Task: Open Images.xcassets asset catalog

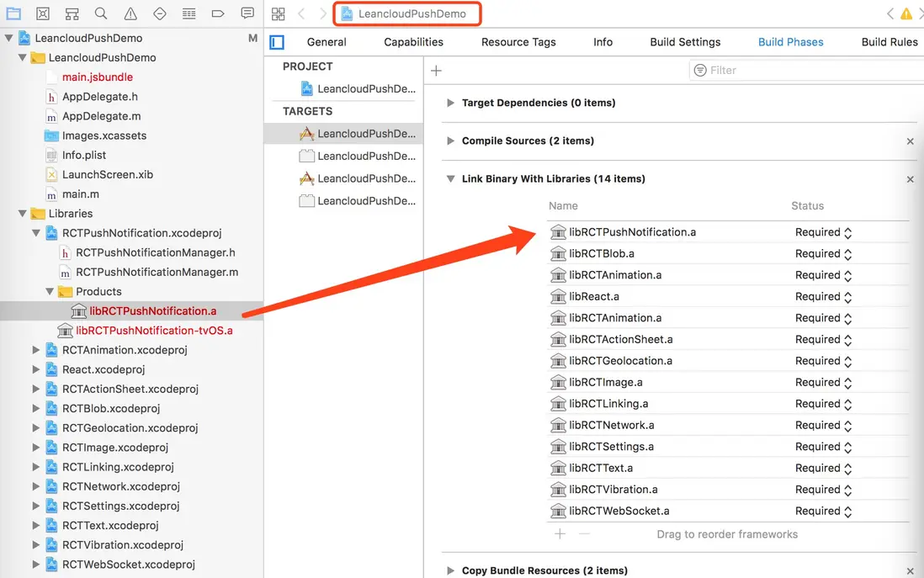Action: click(x=104, y=135)
